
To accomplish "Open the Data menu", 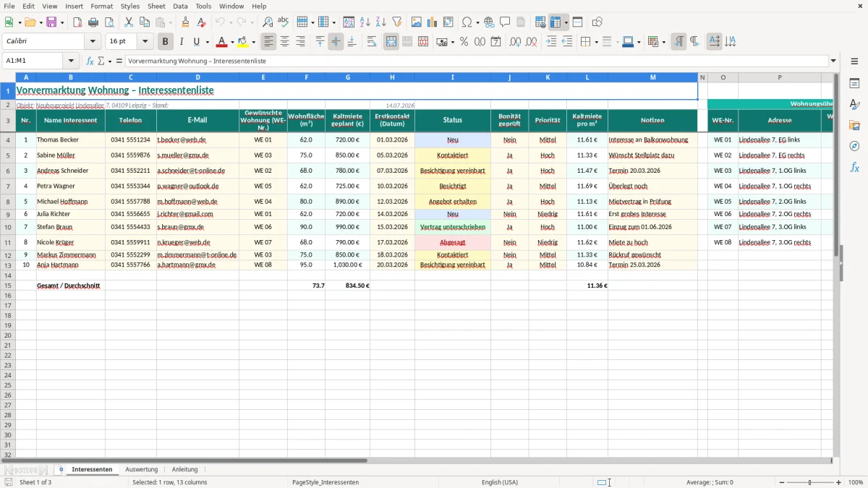I will (180, 6).
